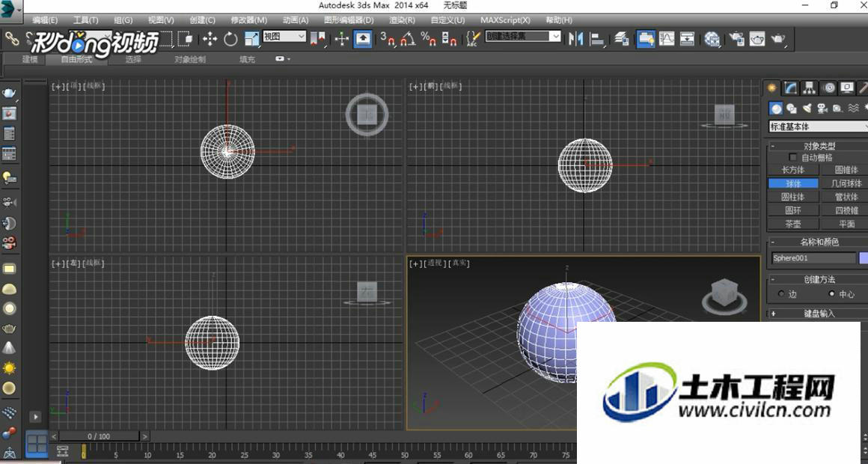Select the Link tool in main toolbar

pyautogui.click(x=12, y=39)
